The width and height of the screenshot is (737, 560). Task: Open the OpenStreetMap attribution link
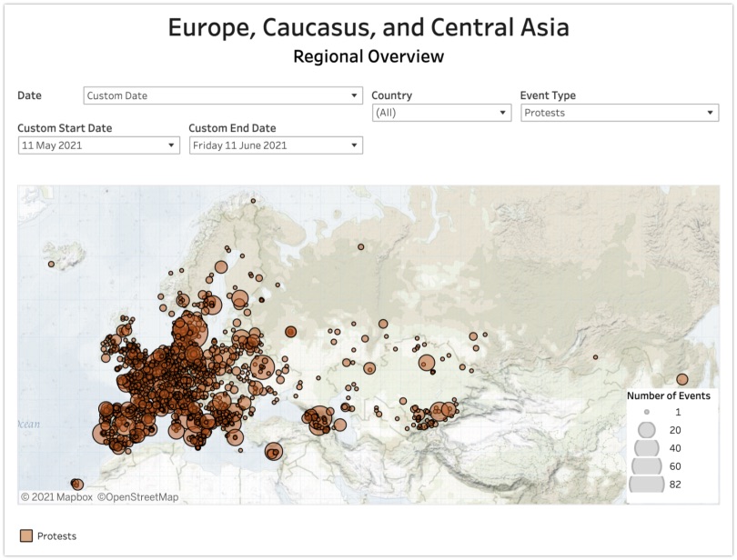click(x=138, y=497)
